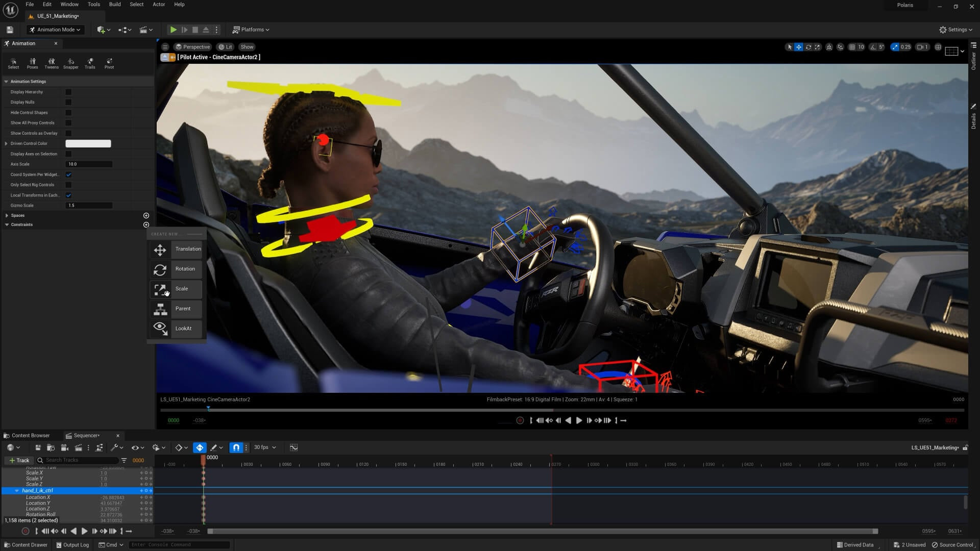Check the Hide Control Shapes option
Screen dimensions: 980x551
click(68, 112)
